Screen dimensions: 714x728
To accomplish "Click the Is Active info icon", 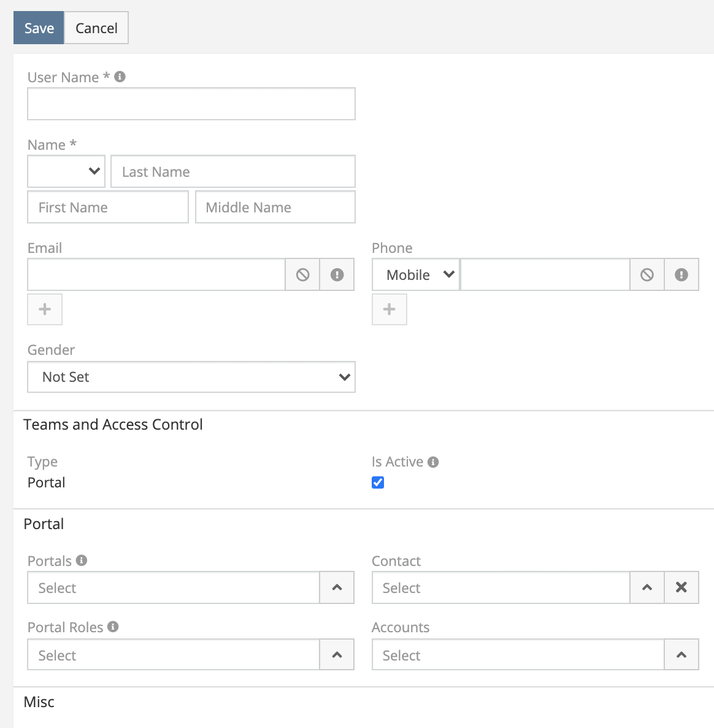I will [x=433, y=462].
